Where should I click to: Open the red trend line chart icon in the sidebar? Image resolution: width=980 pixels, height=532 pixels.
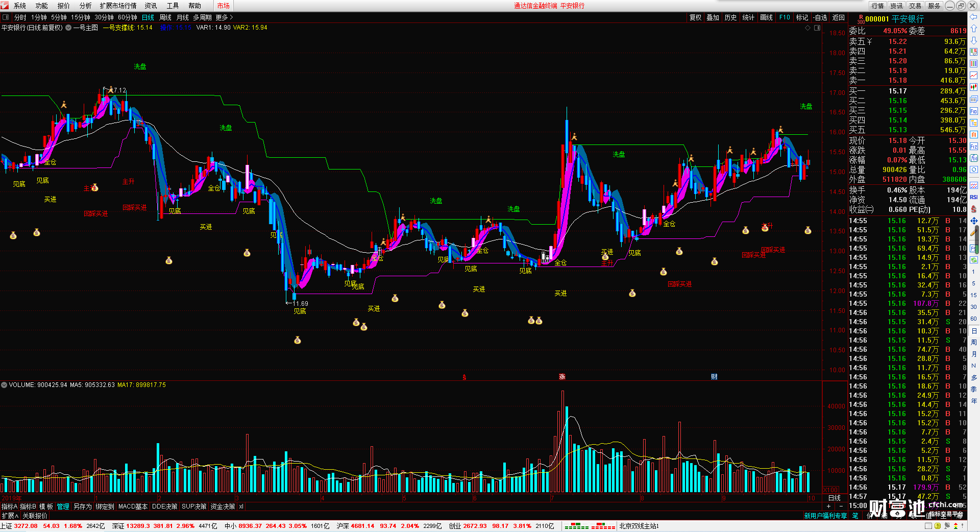click(974, 76)
